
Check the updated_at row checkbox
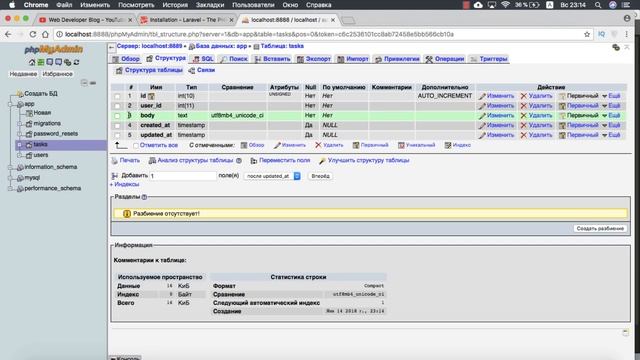coord(118,136)
